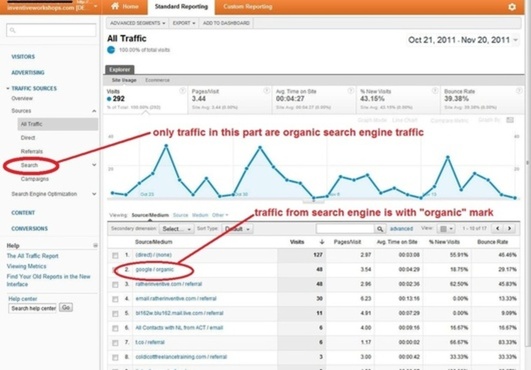Select the Explorer tab
Viewport: 531px width, 370px height.
pos(120,69)
